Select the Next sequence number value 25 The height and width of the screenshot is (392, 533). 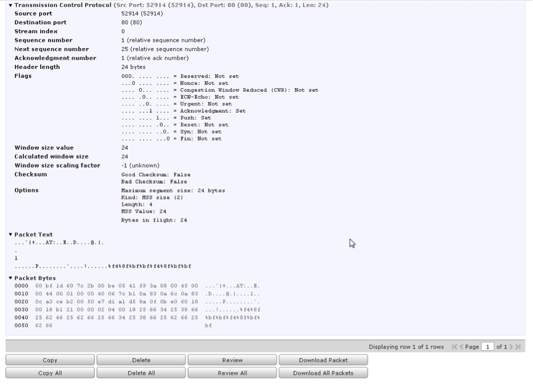(165, 49)
